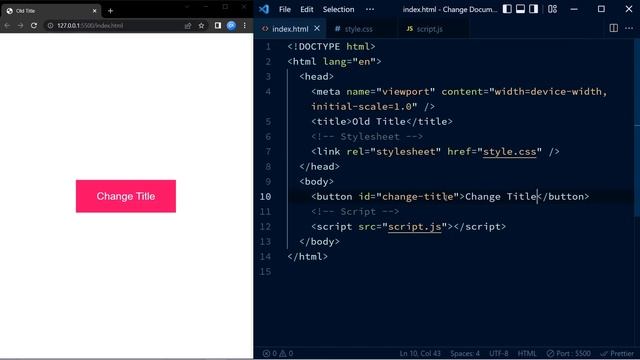Click the line number 10 in gutter

pos(265,197)
